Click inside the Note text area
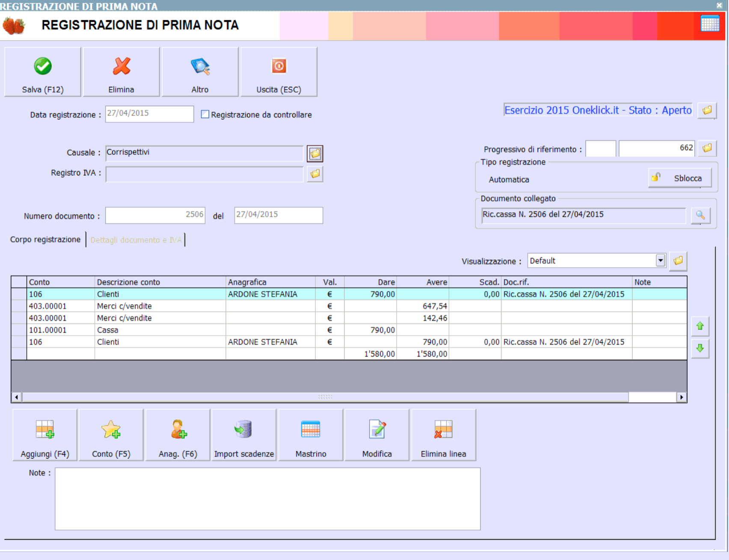Image resolution: width=729 pixels, height=560 pixels. (268, 499)
